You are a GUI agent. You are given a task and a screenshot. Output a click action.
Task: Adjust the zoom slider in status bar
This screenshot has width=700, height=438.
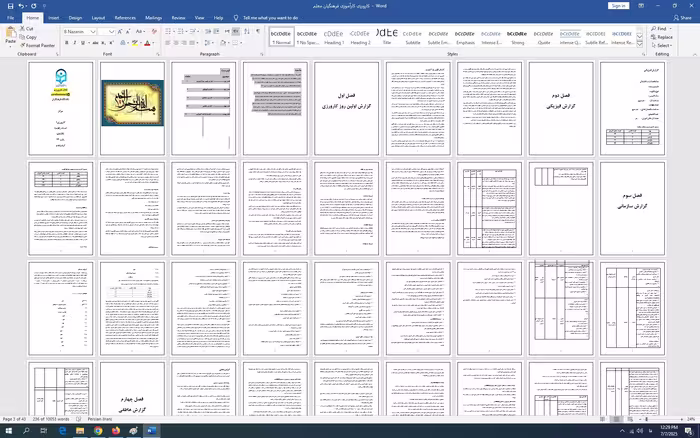[646, 419]
